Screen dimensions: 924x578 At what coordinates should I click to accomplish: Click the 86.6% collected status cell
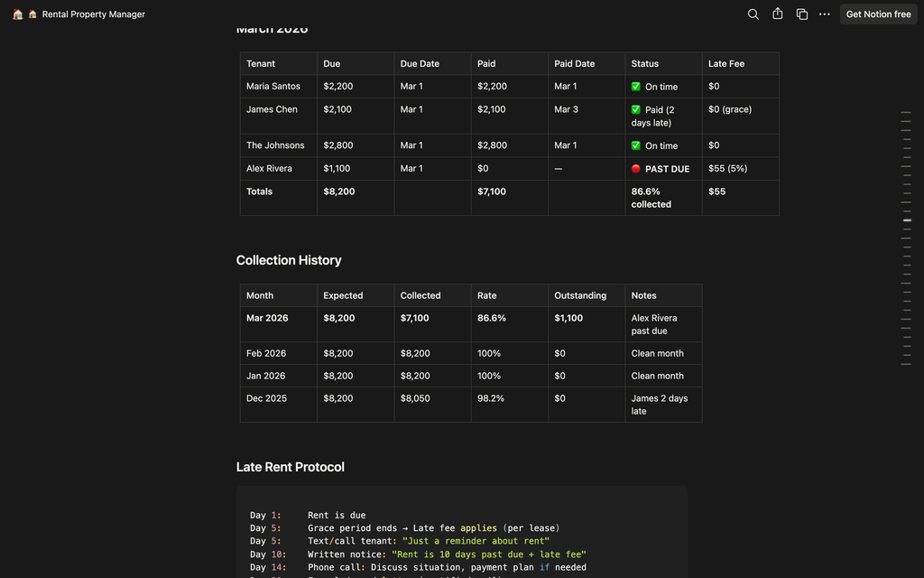tap(663, 198)
